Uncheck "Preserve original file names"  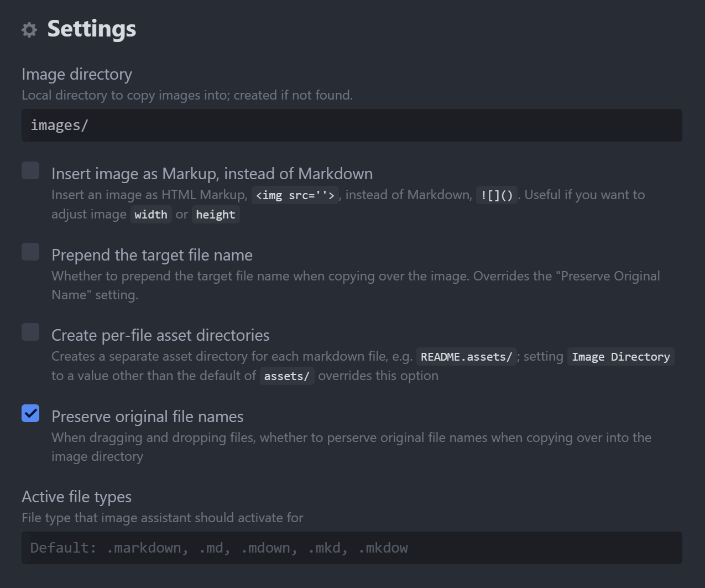pos(30,413)
